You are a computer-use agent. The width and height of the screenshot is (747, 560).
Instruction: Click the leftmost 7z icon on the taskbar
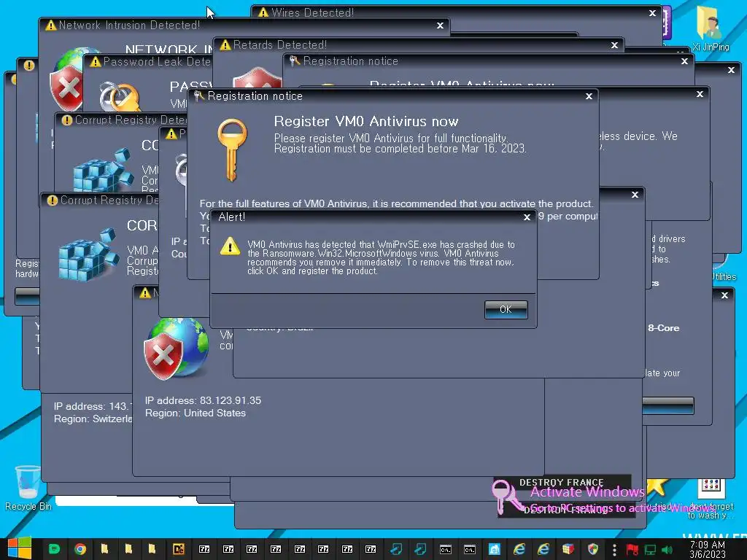tap(204, 549)
